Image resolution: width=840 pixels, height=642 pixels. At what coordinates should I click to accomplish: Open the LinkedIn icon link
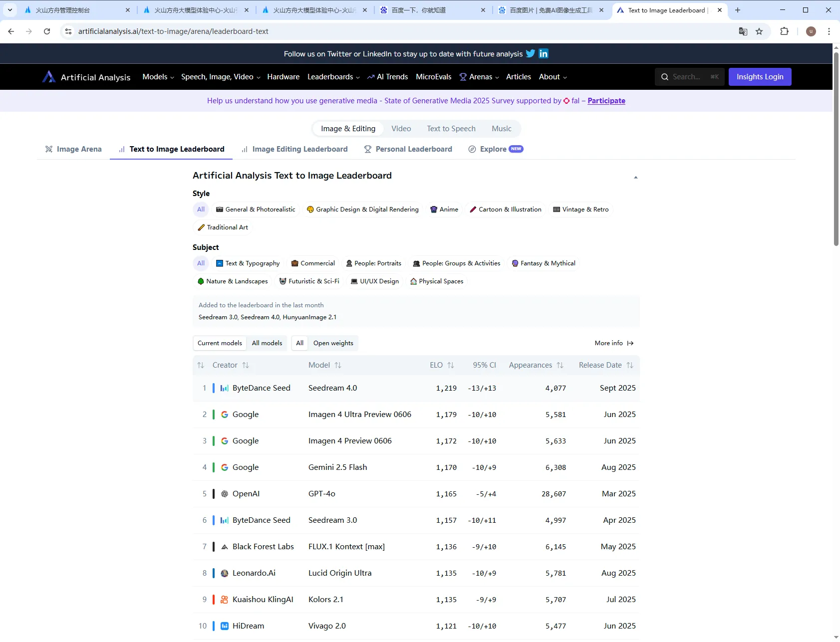pos(544,53)
